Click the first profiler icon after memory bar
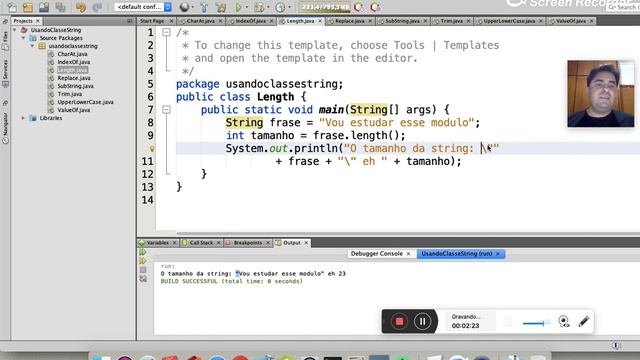This screenshot has width=640, height=360. point(359,7)
